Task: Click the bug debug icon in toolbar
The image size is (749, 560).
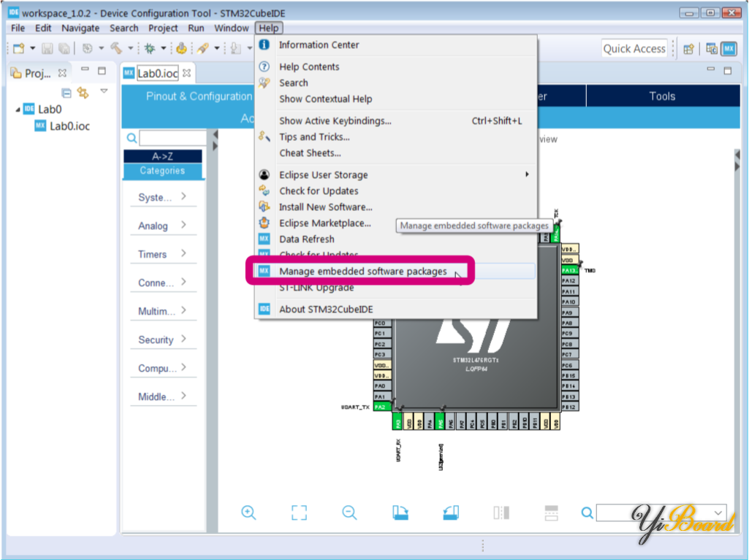Action: 149,48
